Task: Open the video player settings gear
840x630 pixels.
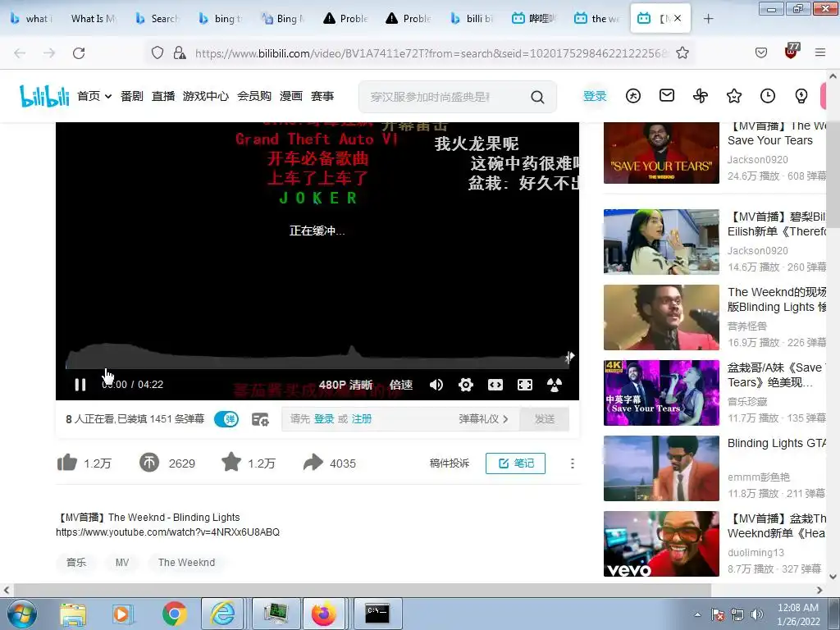Action: click(x=466, y=385)
